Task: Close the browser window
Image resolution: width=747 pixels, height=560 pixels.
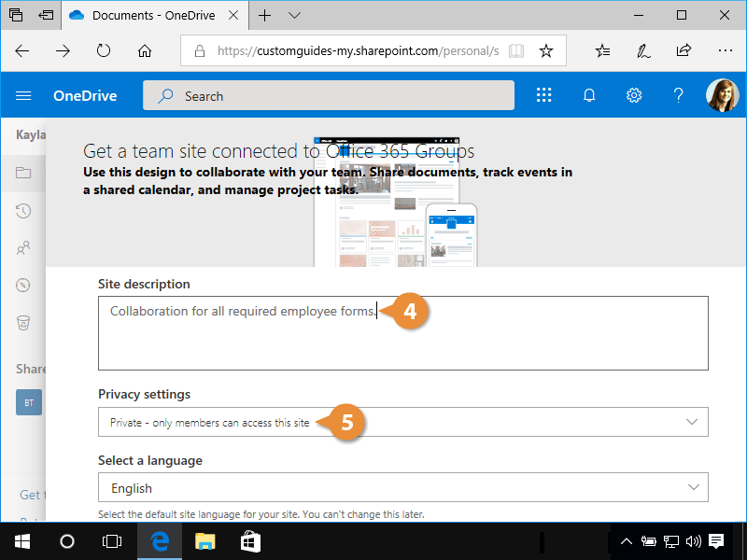Action: click(x=725, y=15)
